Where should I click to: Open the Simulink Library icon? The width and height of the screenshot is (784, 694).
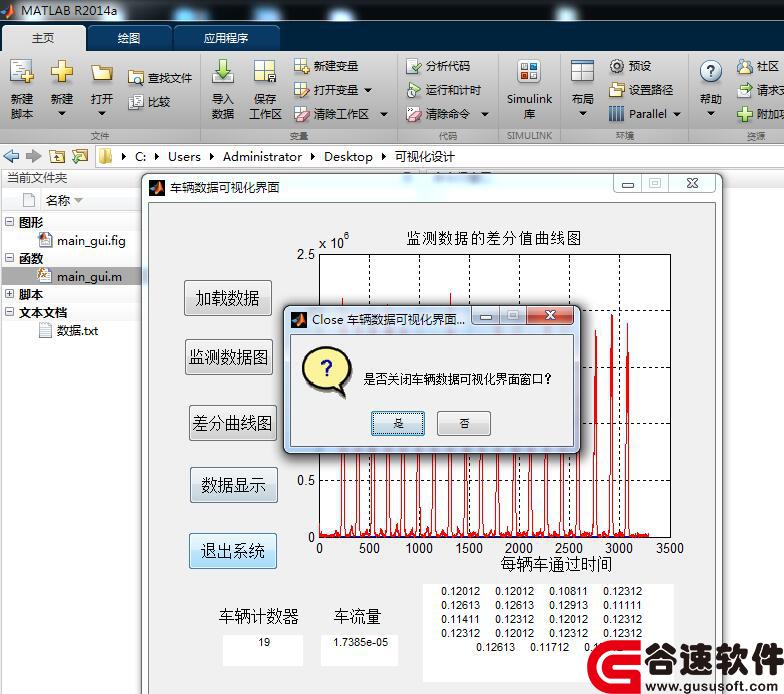(x=529, y=71)
